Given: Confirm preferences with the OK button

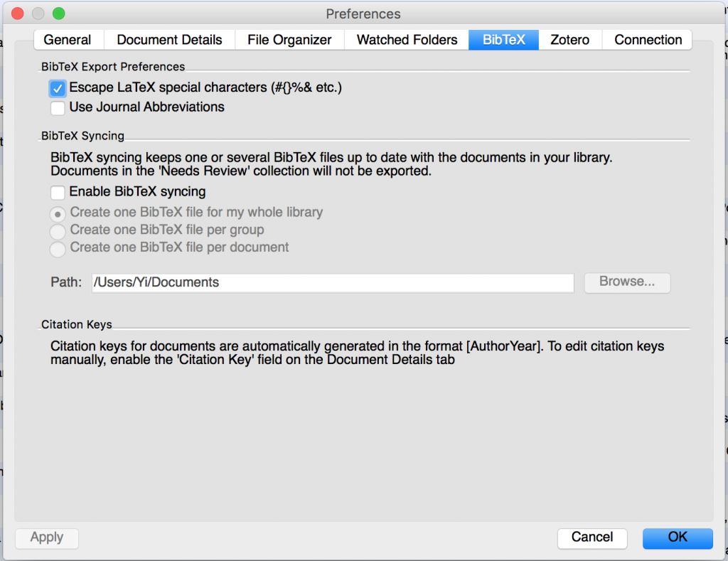Looking at the screenshot, I should pyautogui.click(x=677, y=538).
